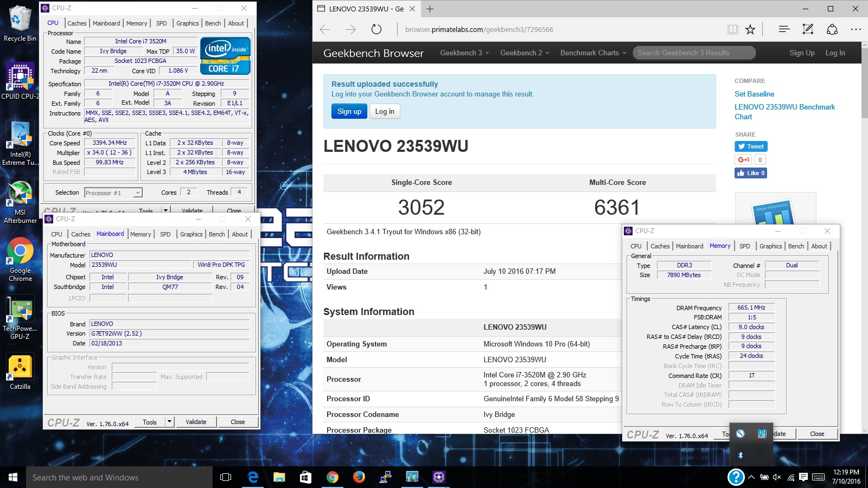Focus the Search Geekbench 3 Results field

pos(694,53)
